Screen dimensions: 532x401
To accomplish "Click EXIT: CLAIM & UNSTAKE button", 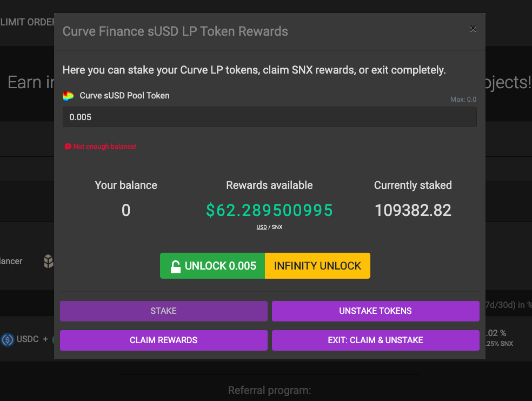I will click(376, 340).
